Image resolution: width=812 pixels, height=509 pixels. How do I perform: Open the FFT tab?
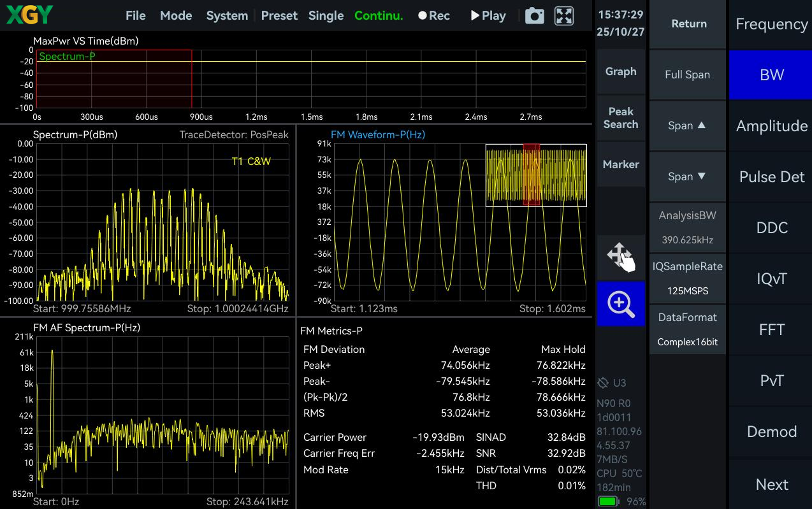[x=771, y=329]
